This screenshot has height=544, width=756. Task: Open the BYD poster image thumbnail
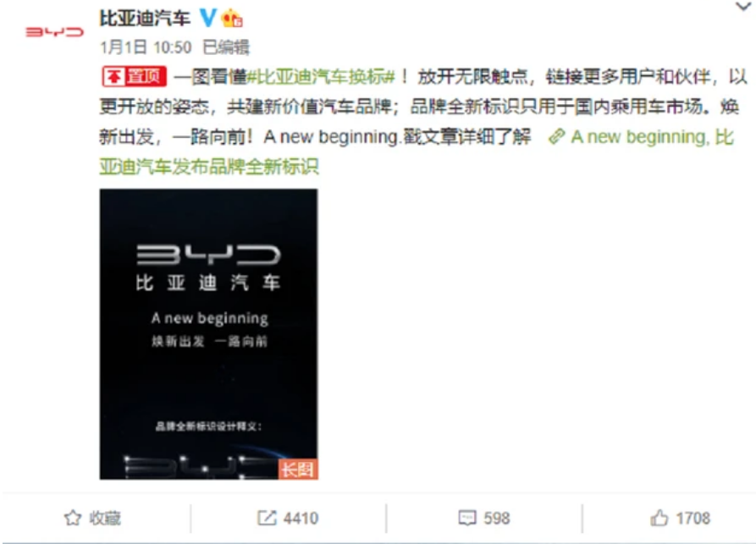coord(208,334)
